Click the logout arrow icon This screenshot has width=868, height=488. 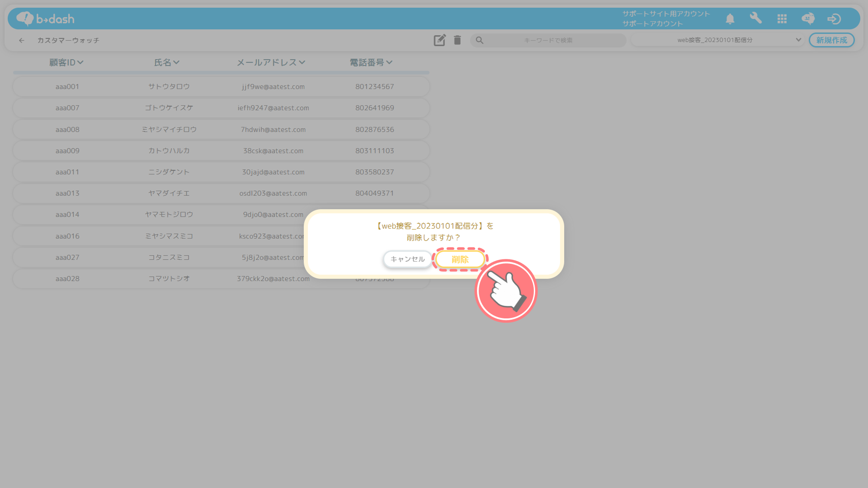tap(834, 19)
